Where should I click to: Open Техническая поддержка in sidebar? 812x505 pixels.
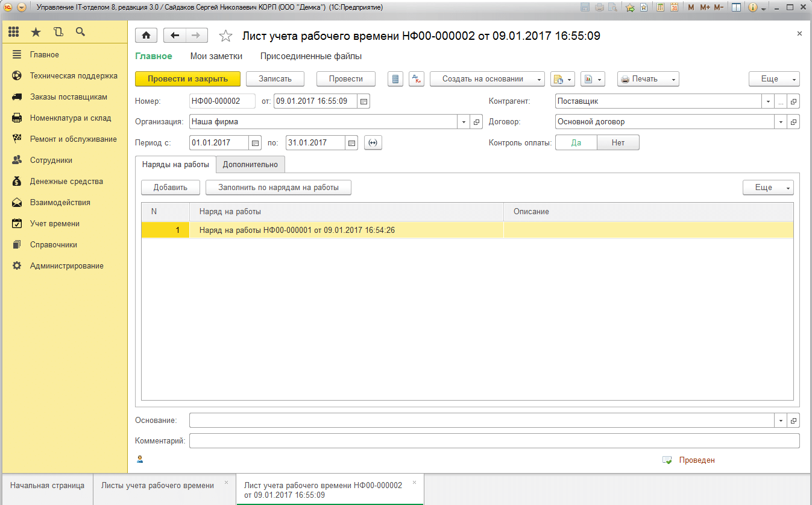coord(74,76)
